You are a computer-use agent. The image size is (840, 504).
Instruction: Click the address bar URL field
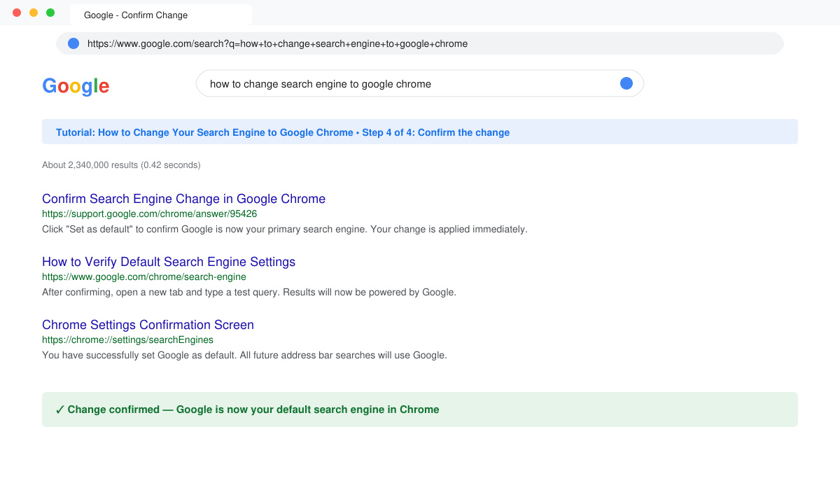pyautogui.click(x=420, y=43)
